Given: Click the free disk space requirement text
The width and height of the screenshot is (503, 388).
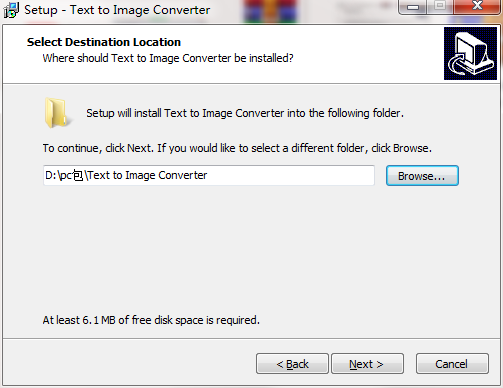Looking at the screenshot, I should (151, 320).
